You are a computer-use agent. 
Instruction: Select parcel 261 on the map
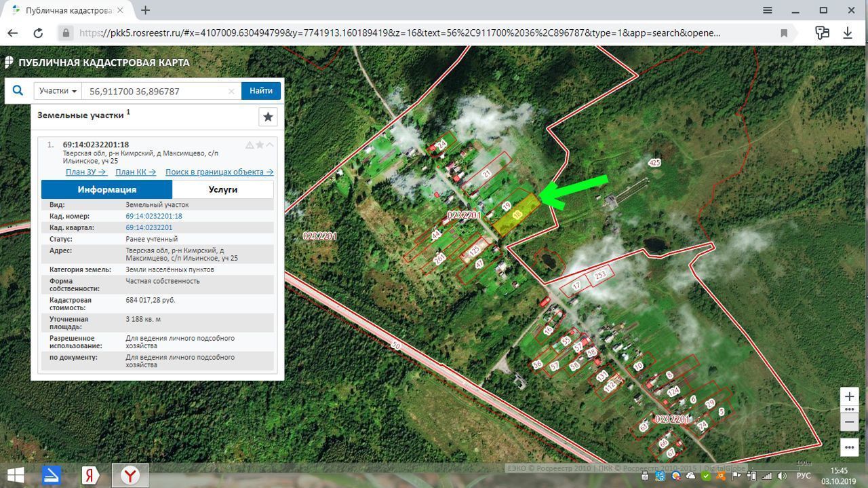[x=439, y=259]
